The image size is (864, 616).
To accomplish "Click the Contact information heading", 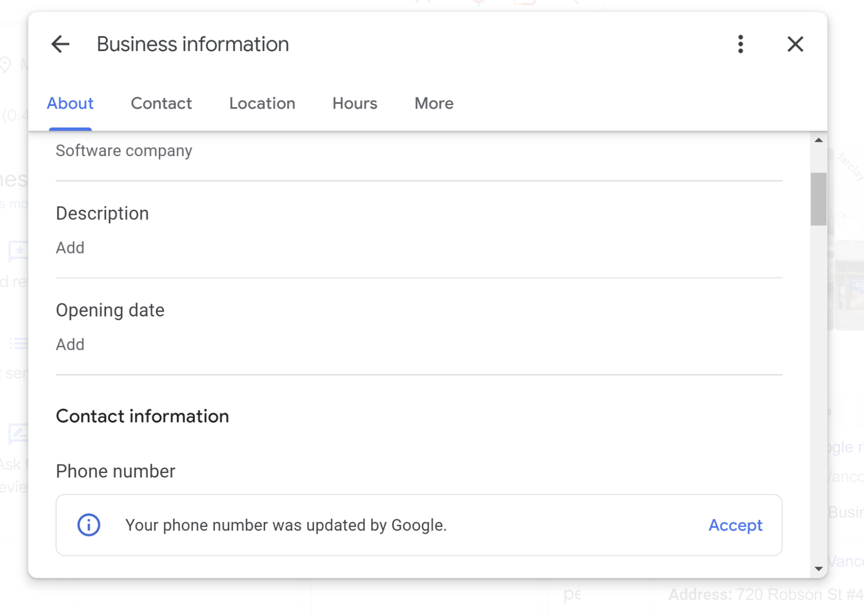I will coord(142,416).
